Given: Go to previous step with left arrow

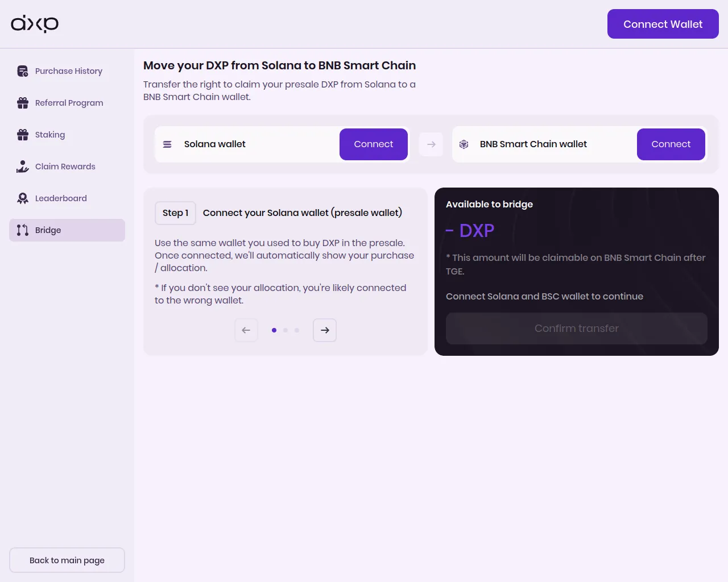Looking at the screenshot, I should [246, 330].
